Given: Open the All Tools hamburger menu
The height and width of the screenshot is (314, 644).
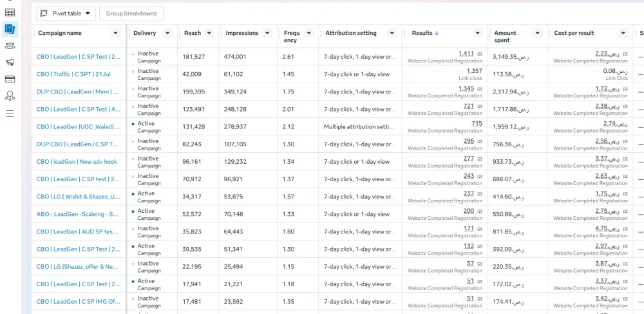Looking at the screenshot, I should pos(10,113).
